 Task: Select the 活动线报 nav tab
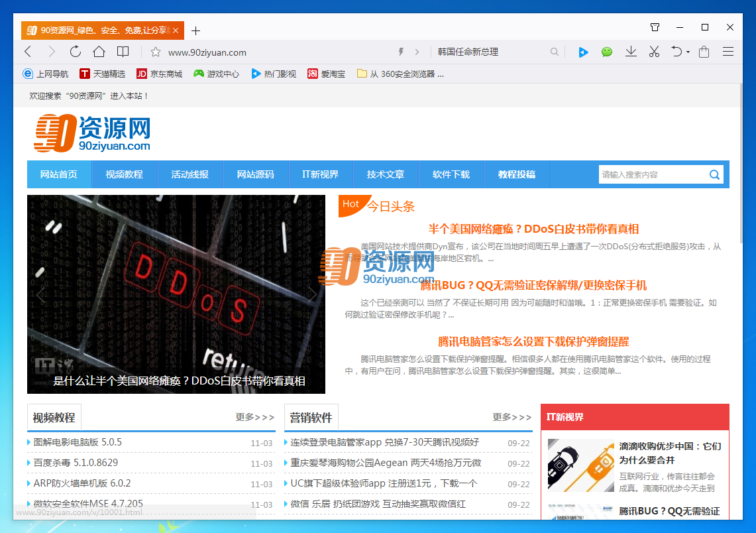(190, 174)
